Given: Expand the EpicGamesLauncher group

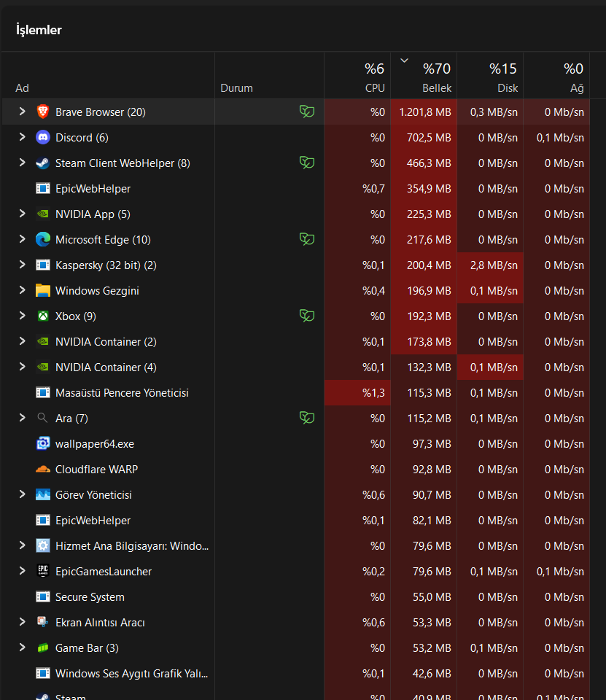Looking at the screenshot, I should coord(23,570).
